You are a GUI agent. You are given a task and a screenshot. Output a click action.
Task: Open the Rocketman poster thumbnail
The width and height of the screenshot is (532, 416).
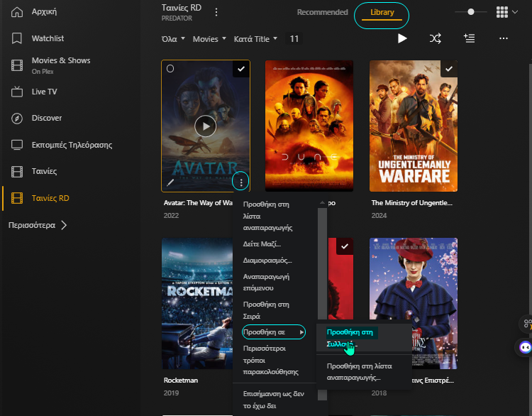click(197, 303)
